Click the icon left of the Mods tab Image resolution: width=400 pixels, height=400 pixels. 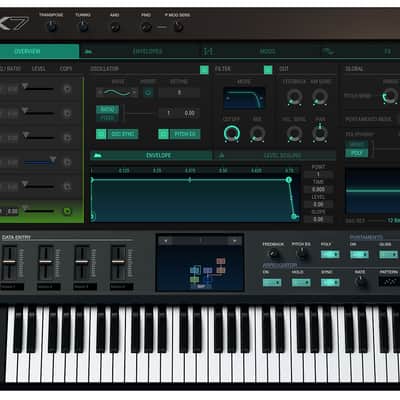tap(208, 51)
